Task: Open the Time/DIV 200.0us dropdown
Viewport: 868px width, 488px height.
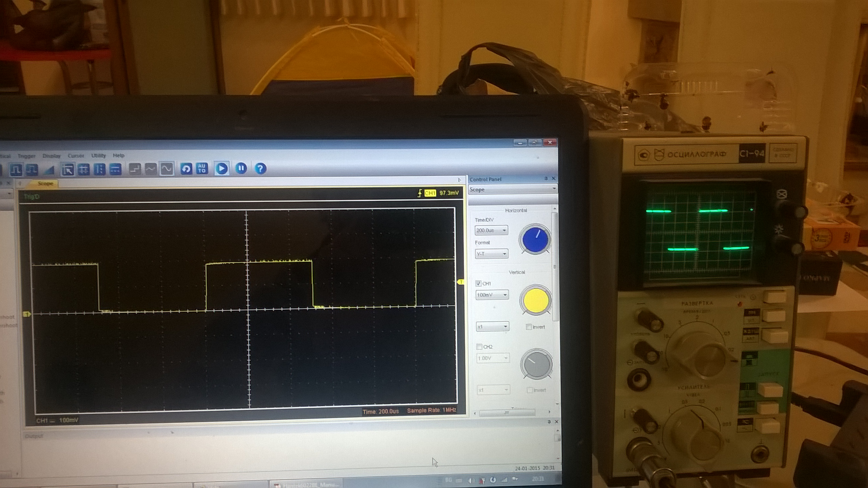Action: click(491, 230)
